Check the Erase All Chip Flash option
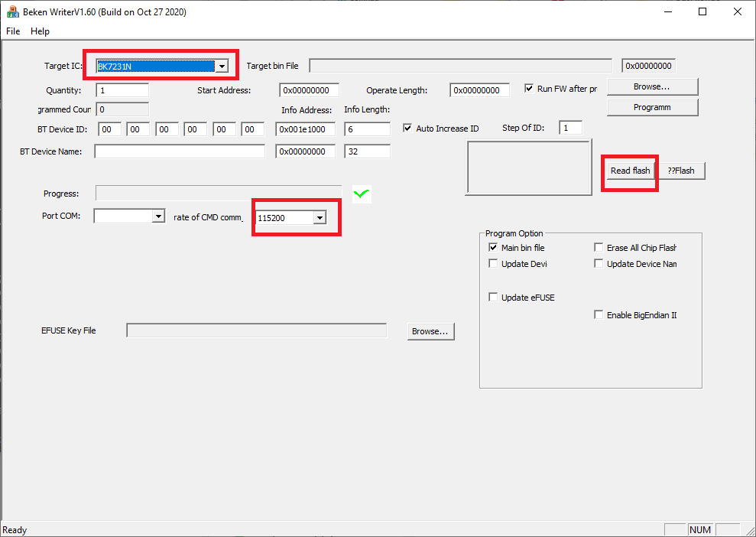This screenshot has height=537, width=756. coord(599,248)
